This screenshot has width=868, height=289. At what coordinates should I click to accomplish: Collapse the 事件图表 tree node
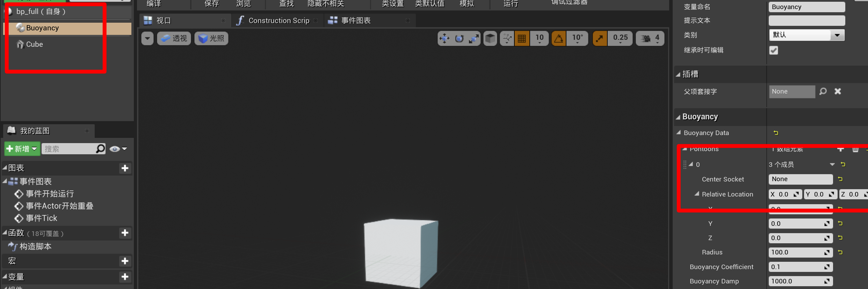point(5,181)
